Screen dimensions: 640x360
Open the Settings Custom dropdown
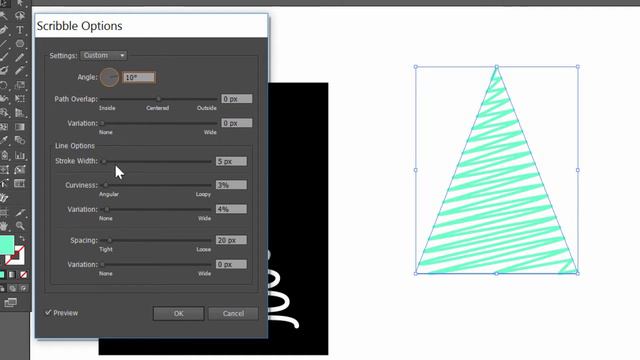(104, 56)
